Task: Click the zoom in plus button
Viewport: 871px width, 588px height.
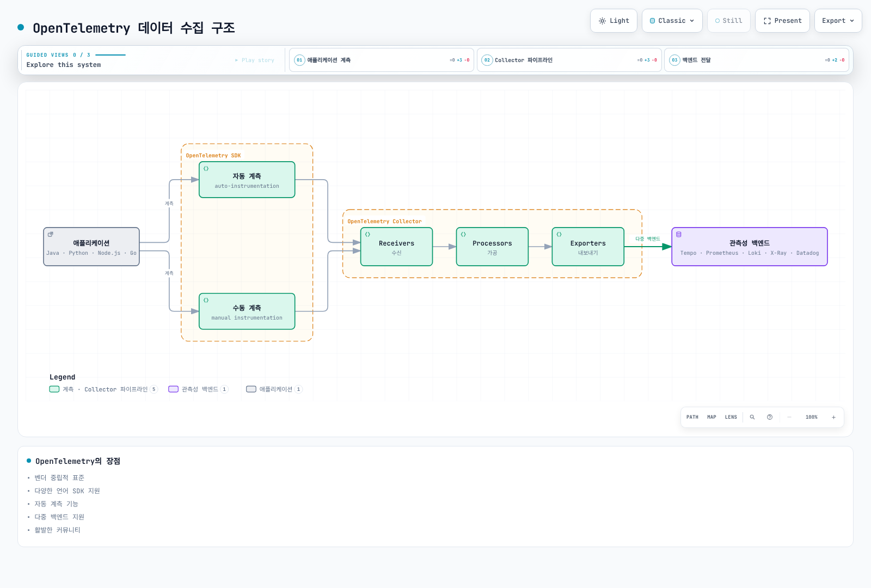Action: 833,417
